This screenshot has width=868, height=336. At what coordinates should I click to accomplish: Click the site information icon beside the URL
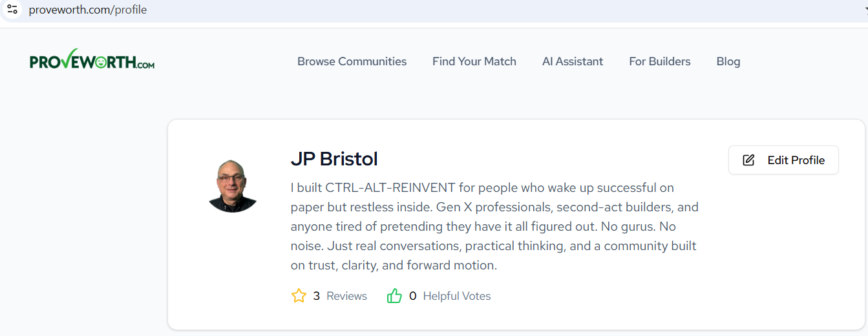pos(12,10)
